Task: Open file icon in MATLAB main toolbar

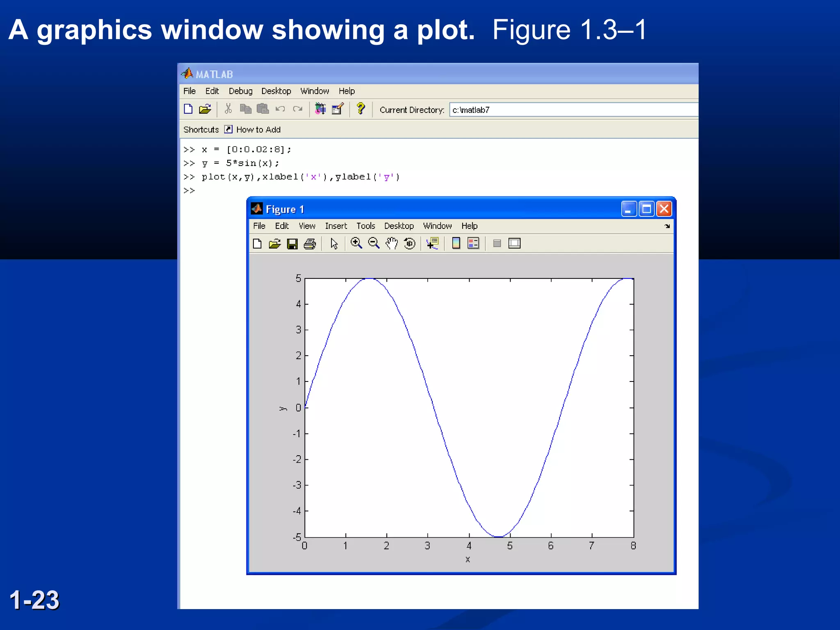Action: click(205, 109)
